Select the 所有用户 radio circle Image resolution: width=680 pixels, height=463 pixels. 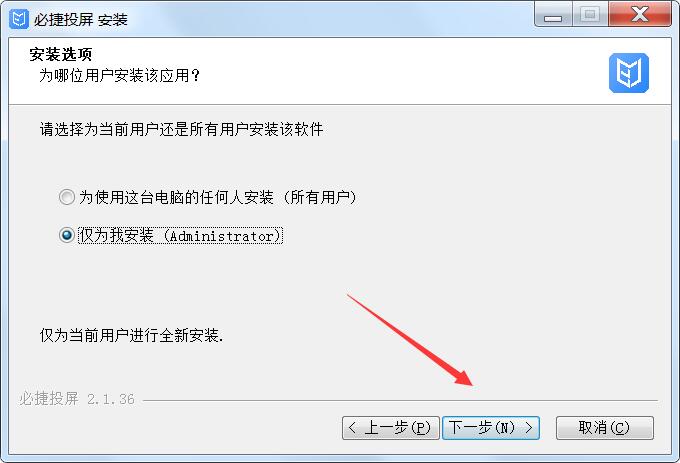pyautogui.click(x=67, y=197)
